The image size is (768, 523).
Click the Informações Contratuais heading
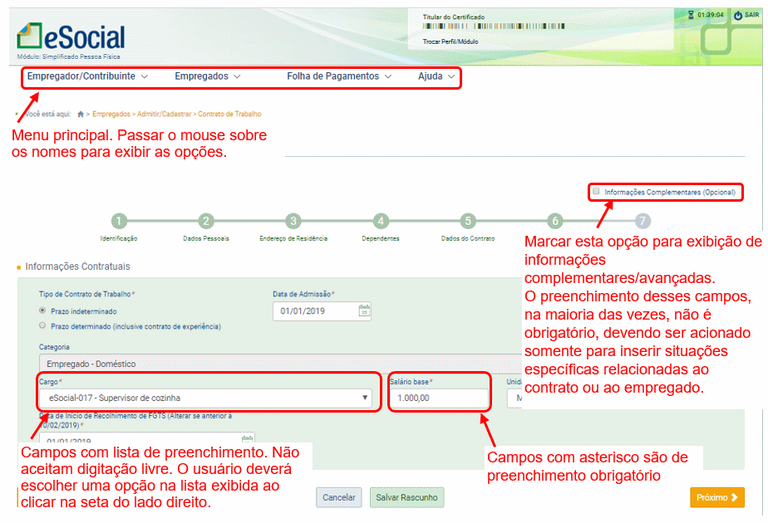[x=77, y=266]
